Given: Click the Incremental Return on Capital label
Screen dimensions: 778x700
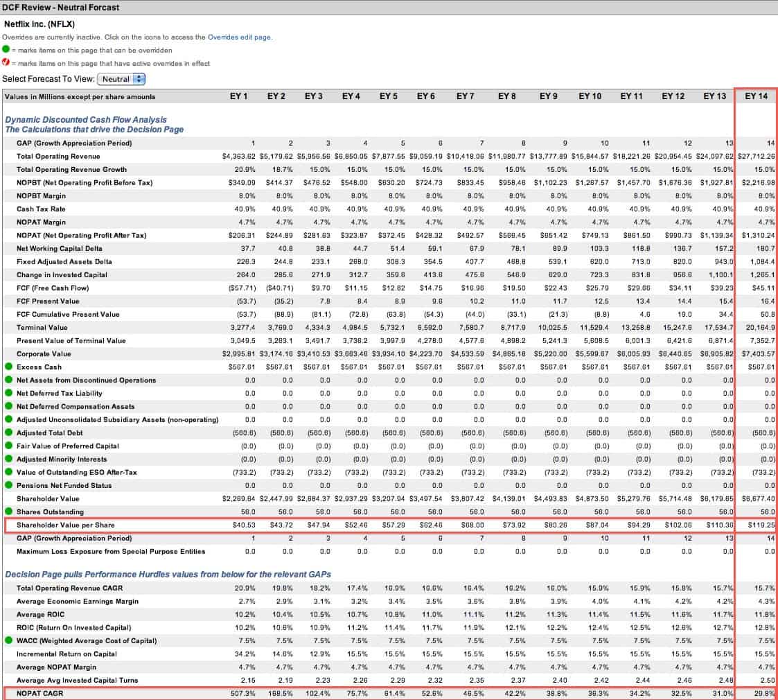Looking at the screenshot, I should [x=67, y=654].
